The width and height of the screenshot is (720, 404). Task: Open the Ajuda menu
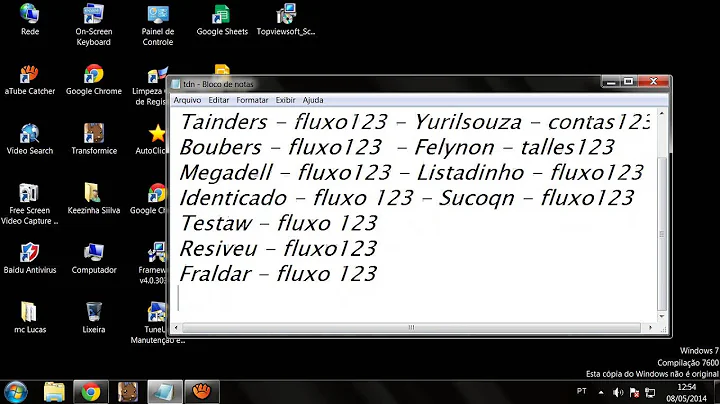313,100
